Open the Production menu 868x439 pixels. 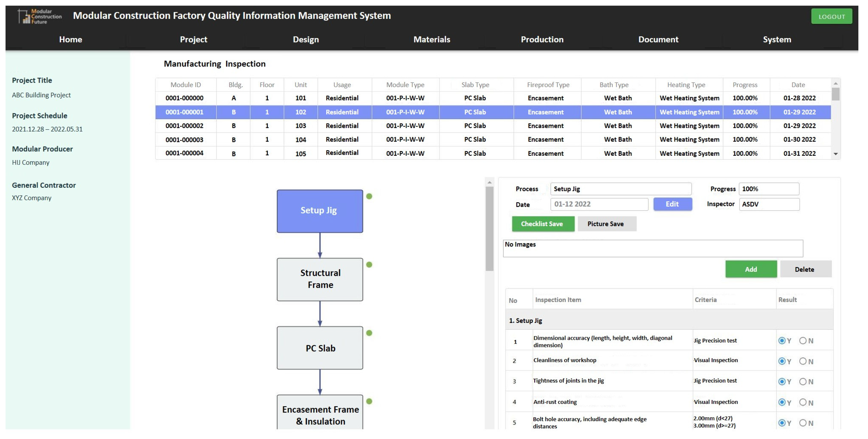coord(542,39)
